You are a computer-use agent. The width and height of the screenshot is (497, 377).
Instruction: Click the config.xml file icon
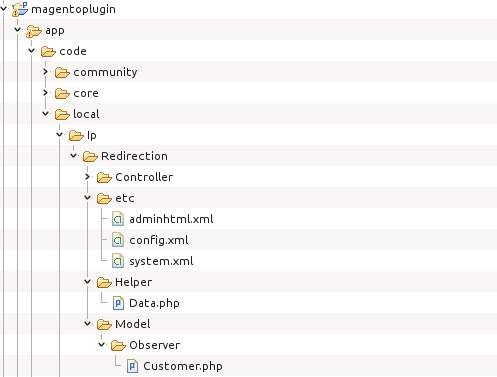[118, 240]
